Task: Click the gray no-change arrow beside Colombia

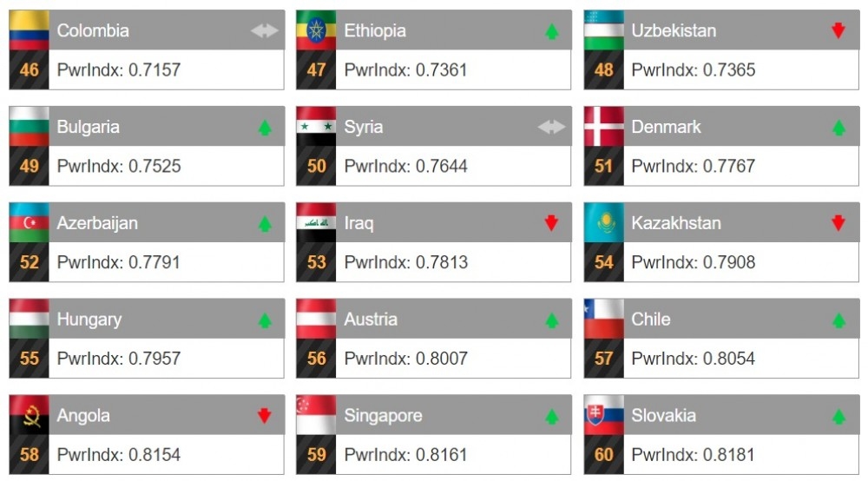Action: 265,30
